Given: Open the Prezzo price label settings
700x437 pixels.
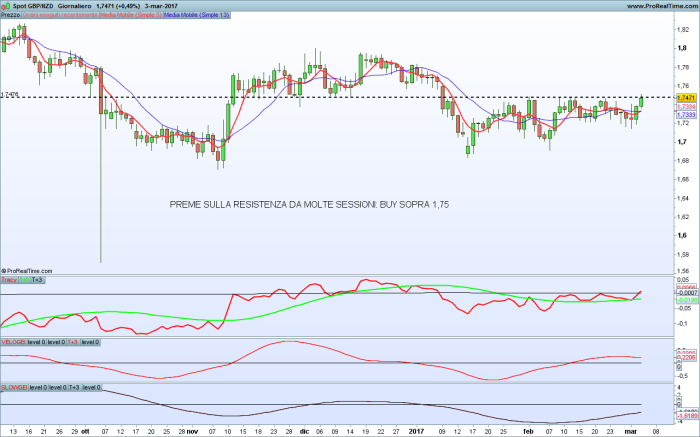Looking at the screenshot, I should click(10, 16).
